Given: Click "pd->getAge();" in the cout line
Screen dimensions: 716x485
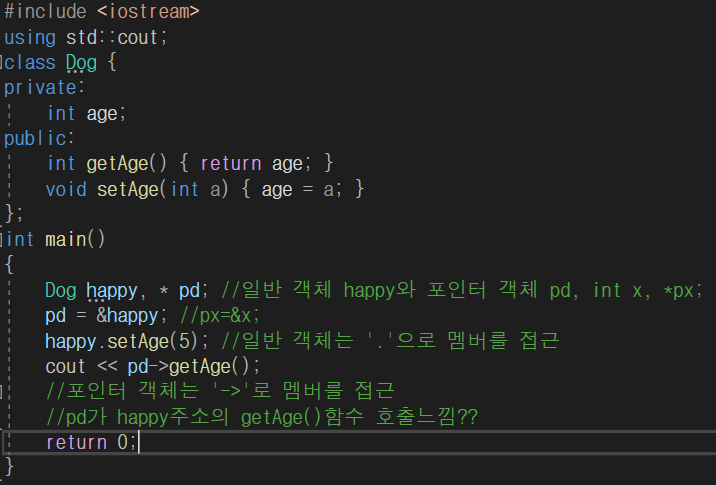Looking at the screenshot, I should [x=194, y=367].
